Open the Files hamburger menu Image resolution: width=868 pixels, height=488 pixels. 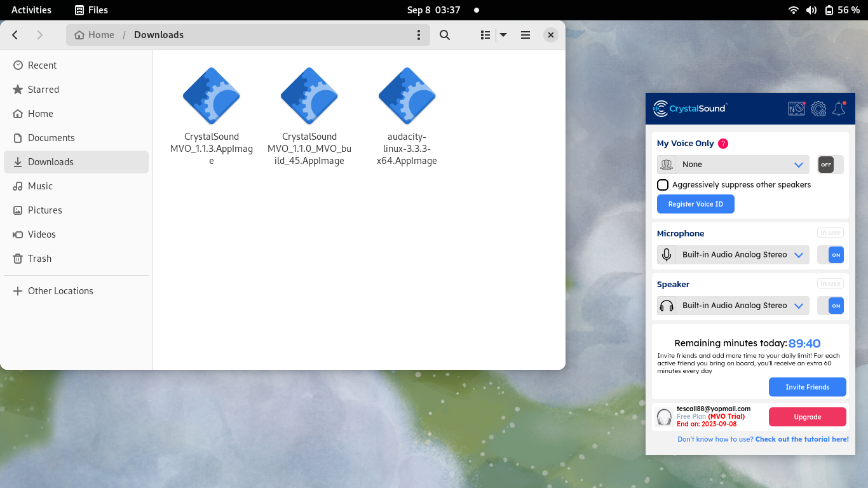(x=526, y=35)
